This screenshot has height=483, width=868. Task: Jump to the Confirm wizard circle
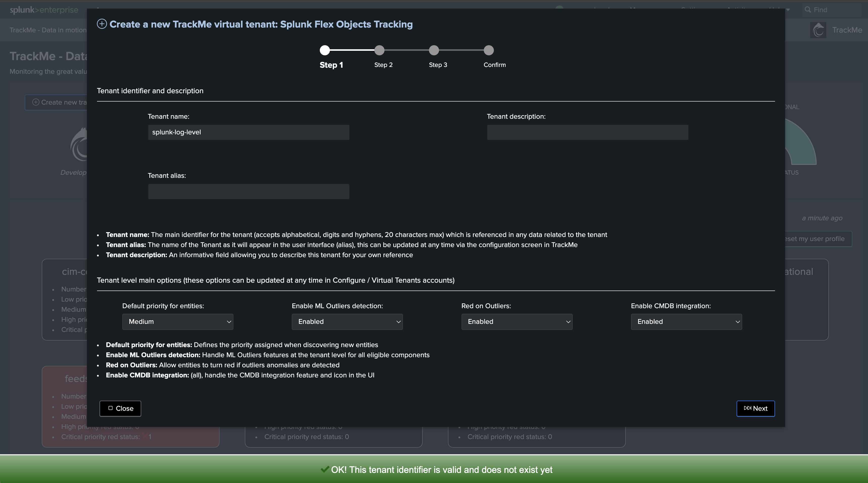[x=489, y=50]
